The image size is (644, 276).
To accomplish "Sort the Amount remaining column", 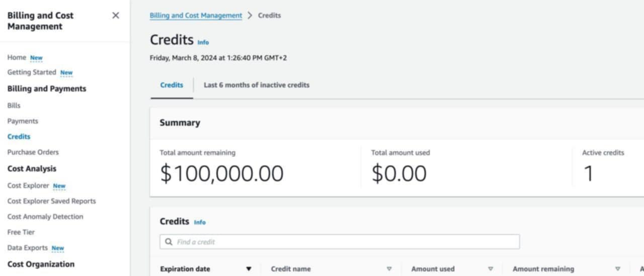I will [x=618, y=269].
